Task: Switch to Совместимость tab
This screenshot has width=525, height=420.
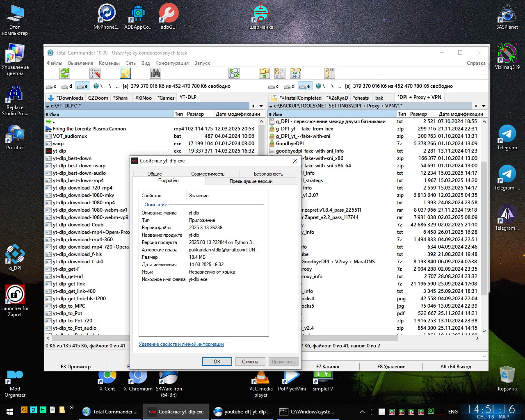Action: [x=208, y=174]
